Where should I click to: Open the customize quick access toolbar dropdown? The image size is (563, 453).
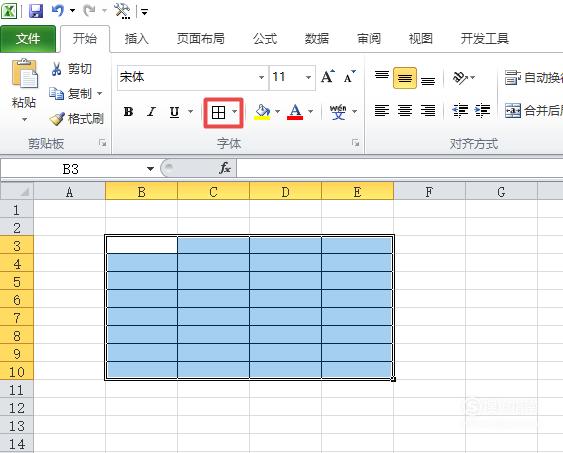144,13
